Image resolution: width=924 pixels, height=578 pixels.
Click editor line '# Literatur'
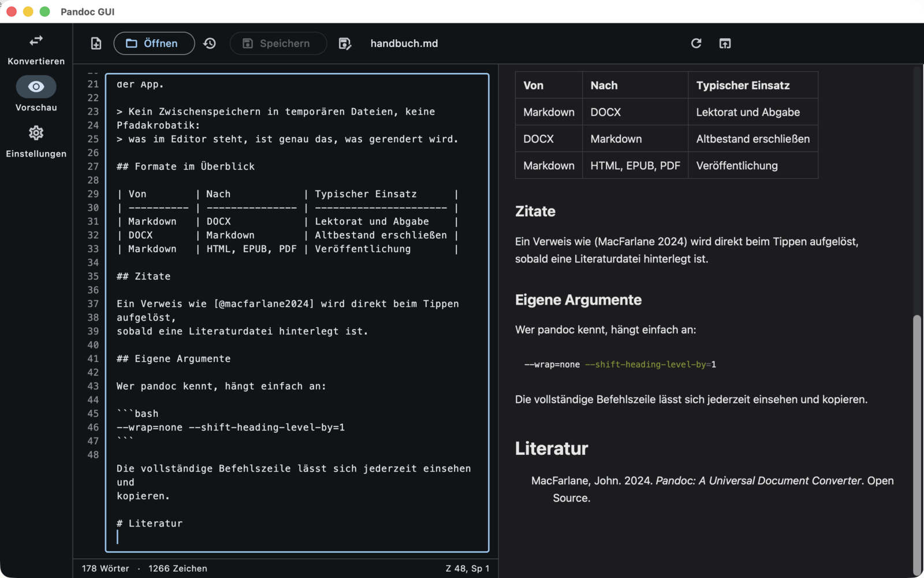[150, 524]
